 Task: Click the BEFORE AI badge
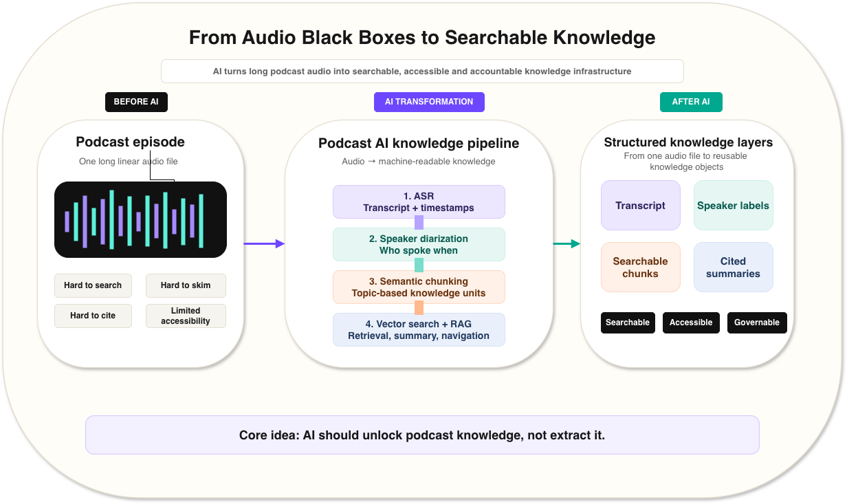click(x=136, y=102)
